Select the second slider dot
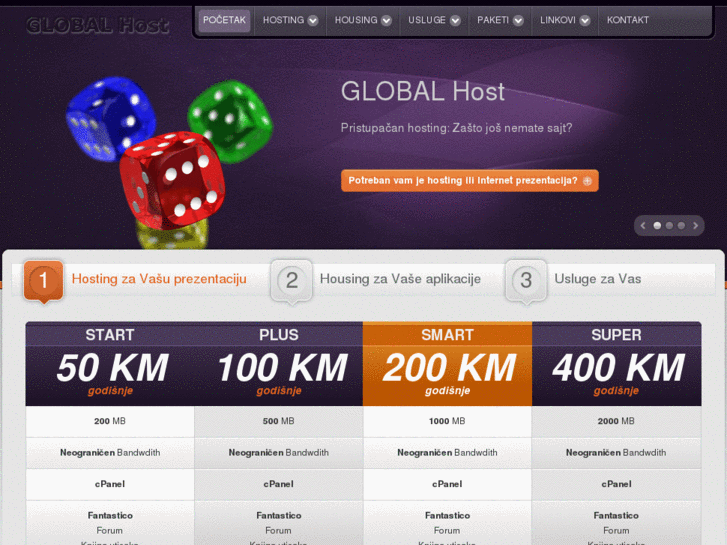 [x=669, y=225]
